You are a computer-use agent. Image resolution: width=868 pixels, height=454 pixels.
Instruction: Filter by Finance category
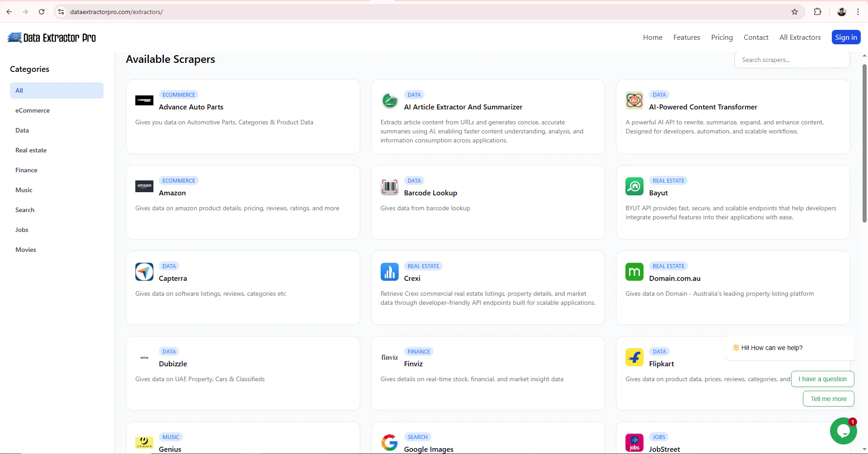(x=57, y=170)
